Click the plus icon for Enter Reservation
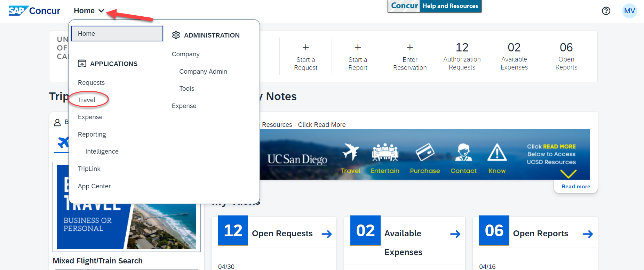644x270 pixels. (410, 47)
